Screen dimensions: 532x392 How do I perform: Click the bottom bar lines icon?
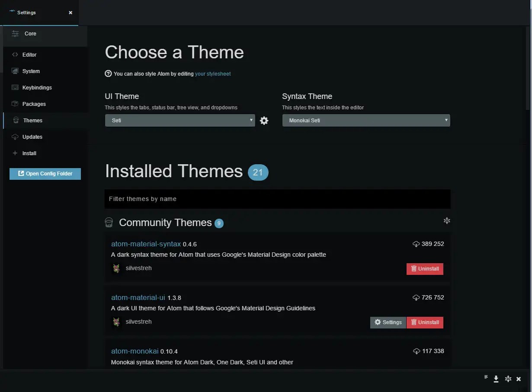tap(486, 377)
